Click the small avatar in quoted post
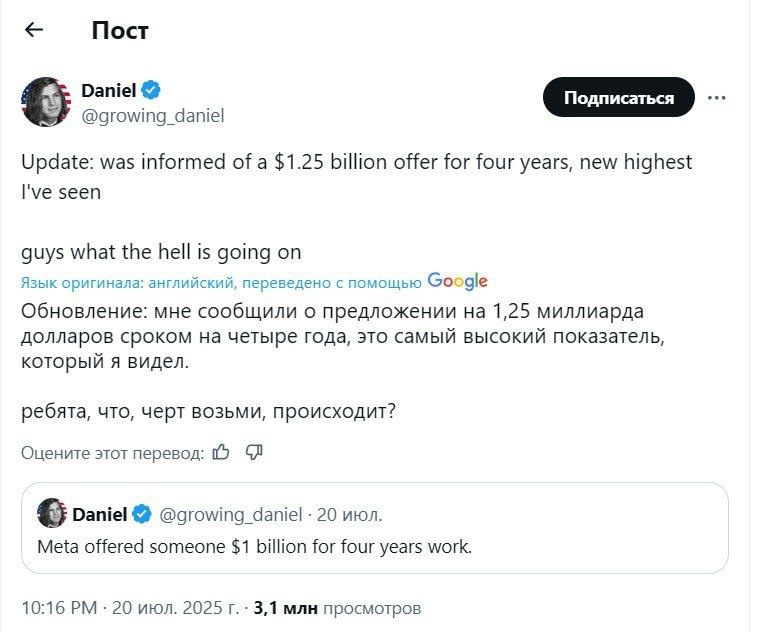 point(51,514)
